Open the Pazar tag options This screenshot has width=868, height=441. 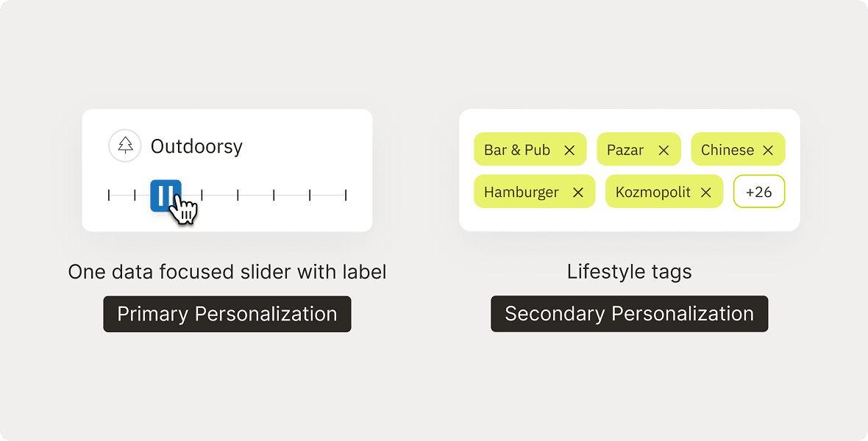(638, 149)
